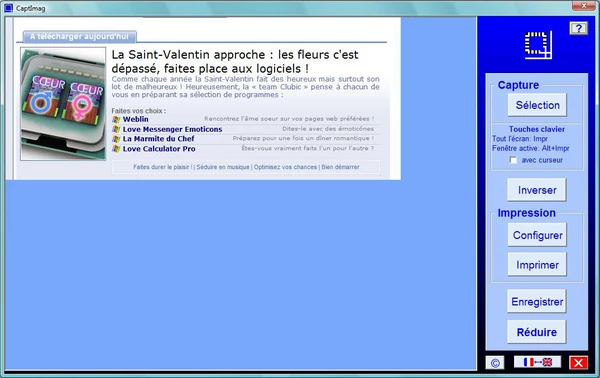Open the copyright info button
600x378 pixels.
click(x=495, y=363)
